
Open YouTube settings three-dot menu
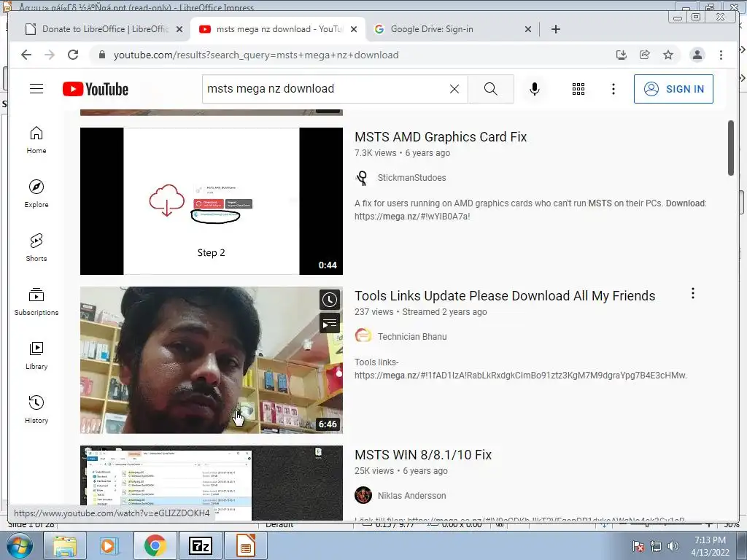click(x=613, y=89)
